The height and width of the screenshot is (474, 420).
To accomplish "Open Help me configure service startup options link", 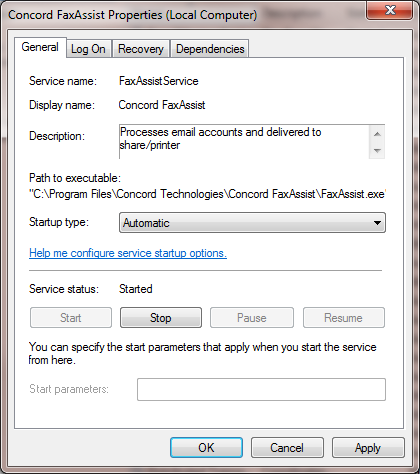I will pos(128,253).
